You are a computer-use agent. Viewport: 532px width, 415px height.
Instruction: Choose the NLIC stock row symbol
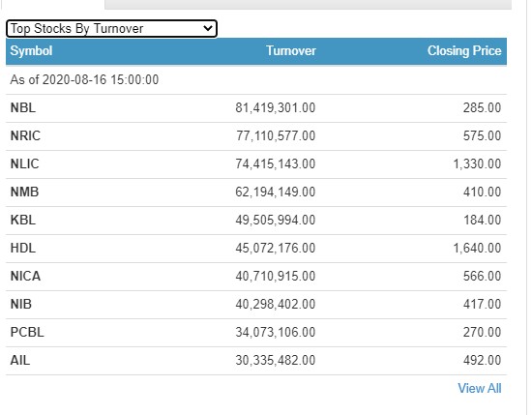25,163
